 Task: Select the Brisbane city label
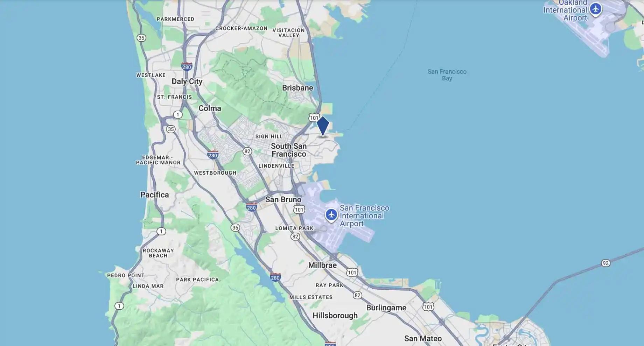click(297, 88)
